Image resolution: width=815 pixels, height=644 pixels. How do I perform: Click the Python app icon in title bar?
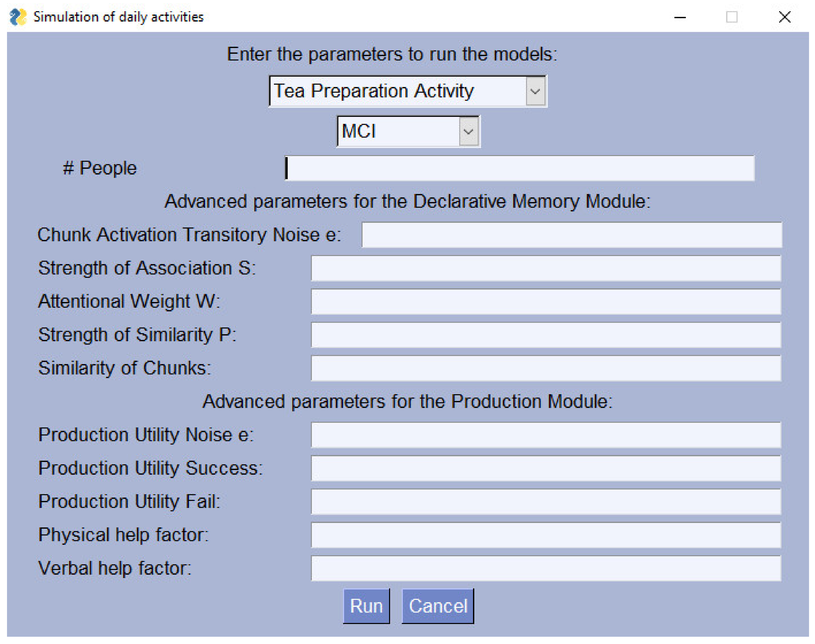point(18,17)
